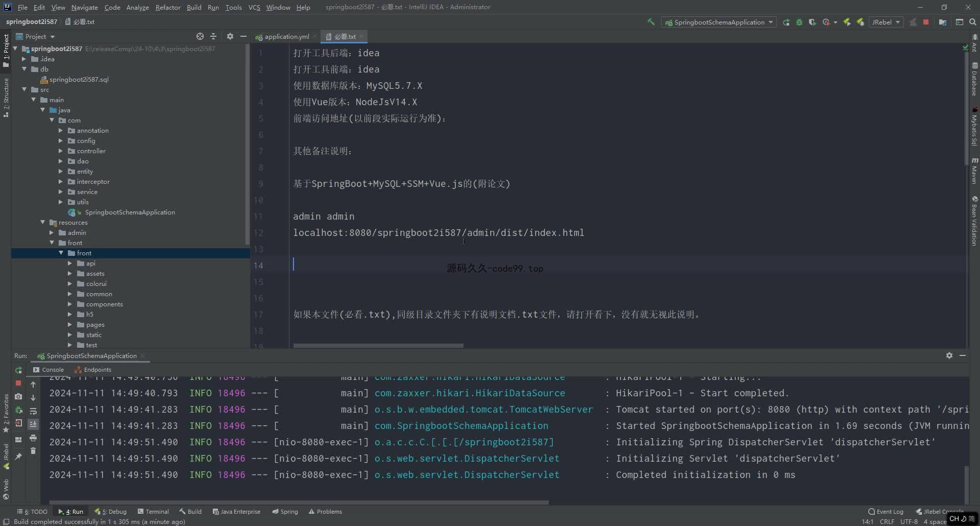Toggle soft-wrap in console
980x526 pixels.
click(33, 411)
